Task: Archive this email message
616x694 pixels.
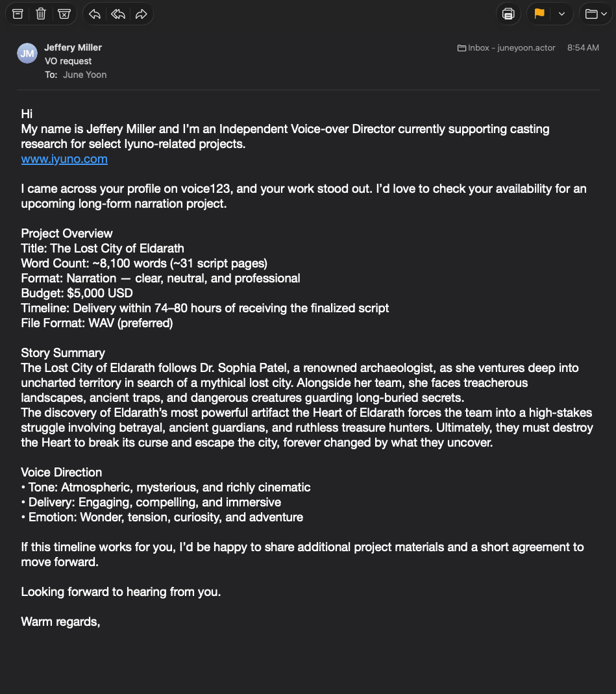Action: click(x=18, y=14)
